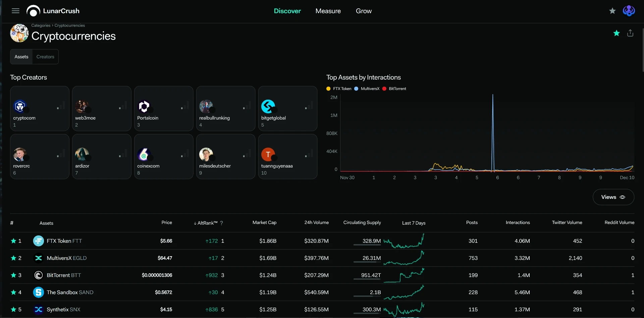Click the AltRank help question mark
This screenshot has height=318, width=644.
[221, 223]
